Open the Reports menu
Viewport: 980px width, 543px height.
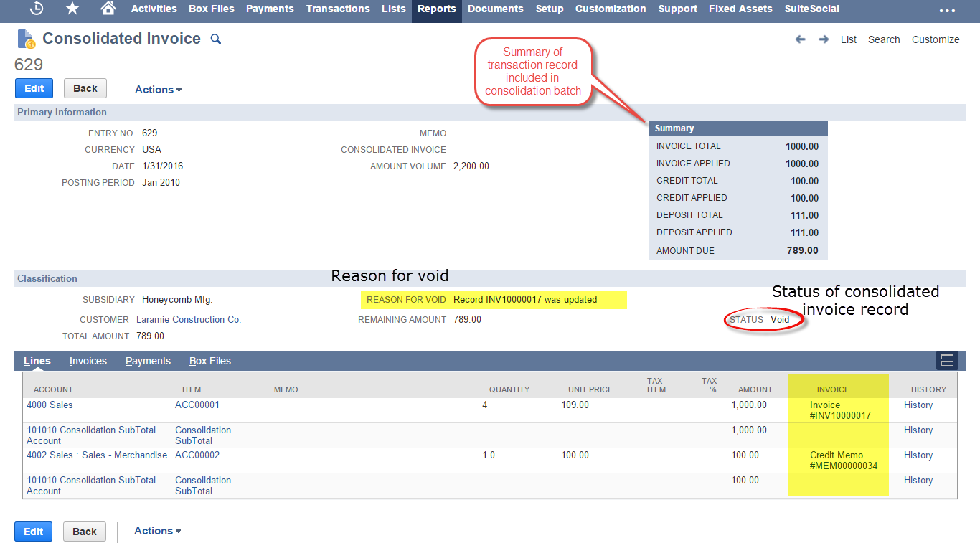tap(437, 9)
